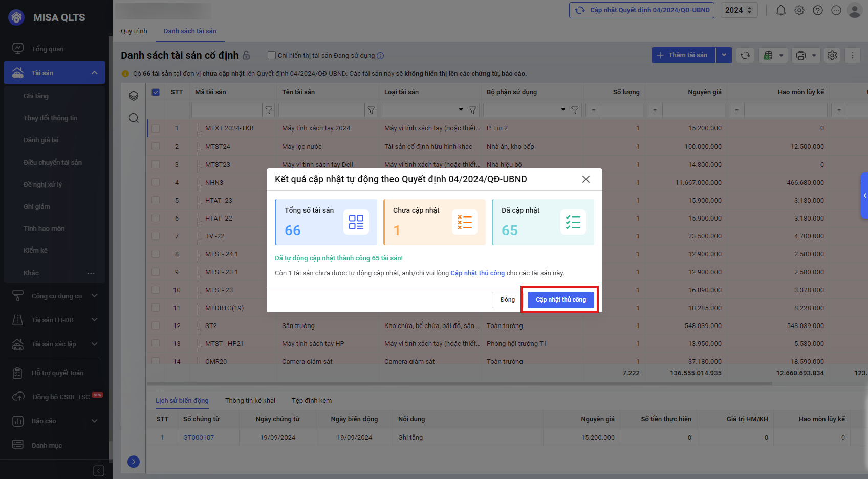Open the help question mark icon

click(x=817, y=10)
